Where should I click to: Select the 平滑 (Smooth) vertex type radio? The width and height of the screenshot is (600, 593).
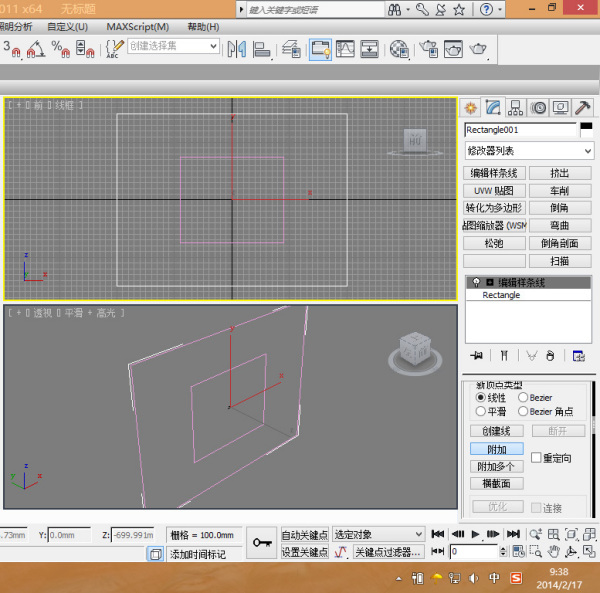click(x=481, y=411)
